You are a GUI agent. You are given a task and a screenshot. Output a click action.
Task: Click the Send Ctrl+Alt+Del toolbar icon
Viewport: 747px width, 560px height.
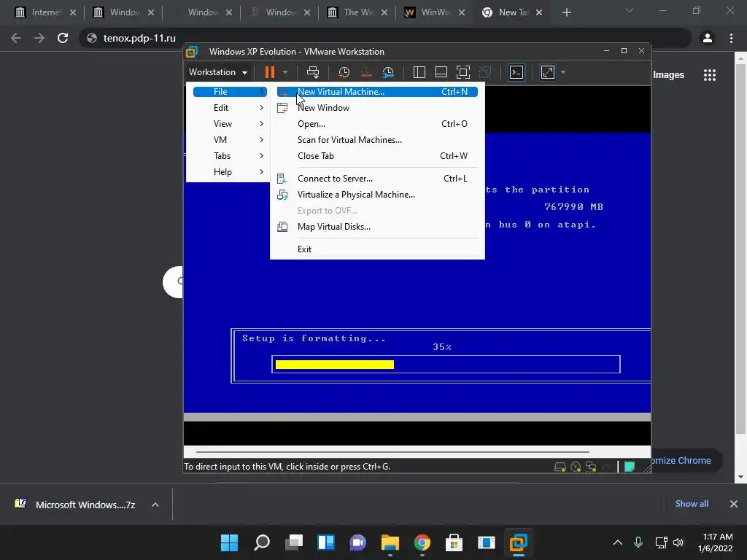pyautogui.click(x=313, y=72)
